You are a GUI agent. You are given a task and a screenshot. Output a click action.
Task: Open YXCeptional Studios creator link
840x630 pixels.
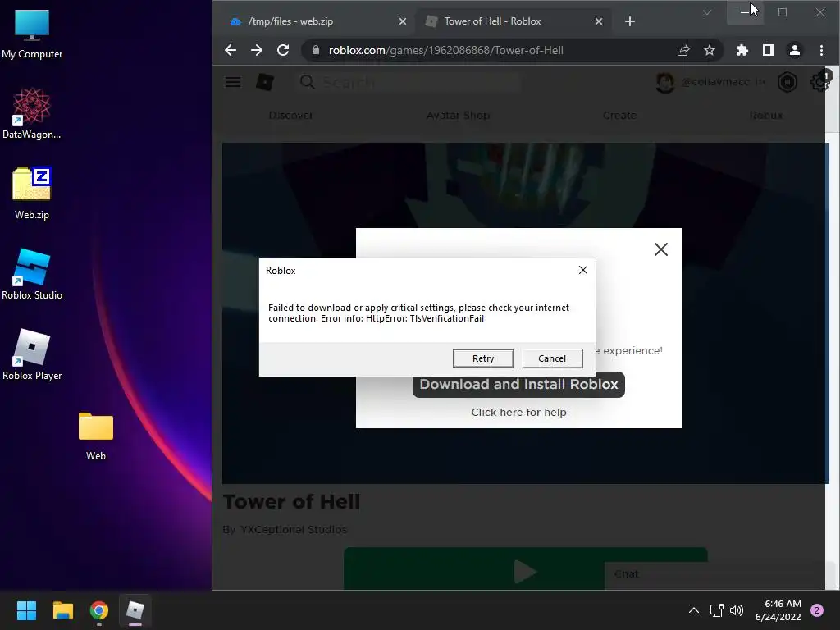[294, 529]
